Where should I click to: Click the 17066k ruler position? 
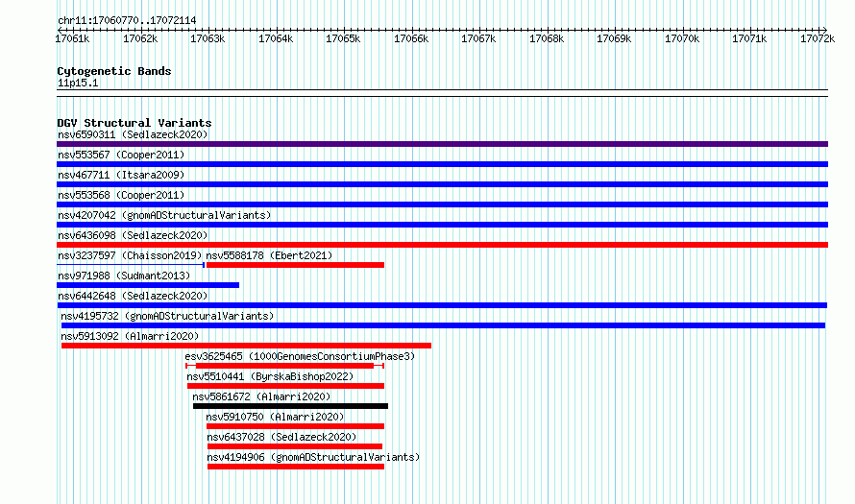pyautogui.click(x=411, y=38)
